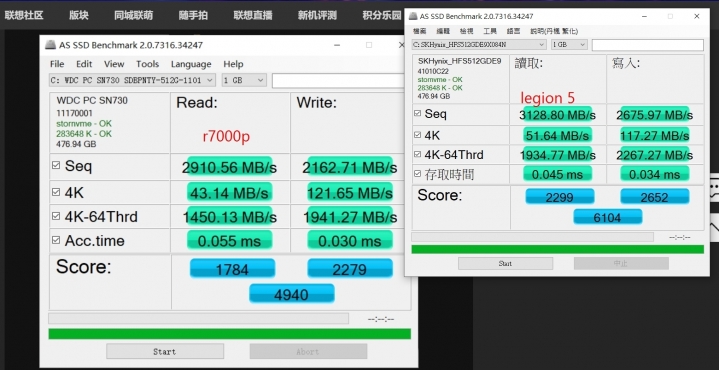Open the 1 GB size dropdown in the SKHynix window

pos(569,45)
